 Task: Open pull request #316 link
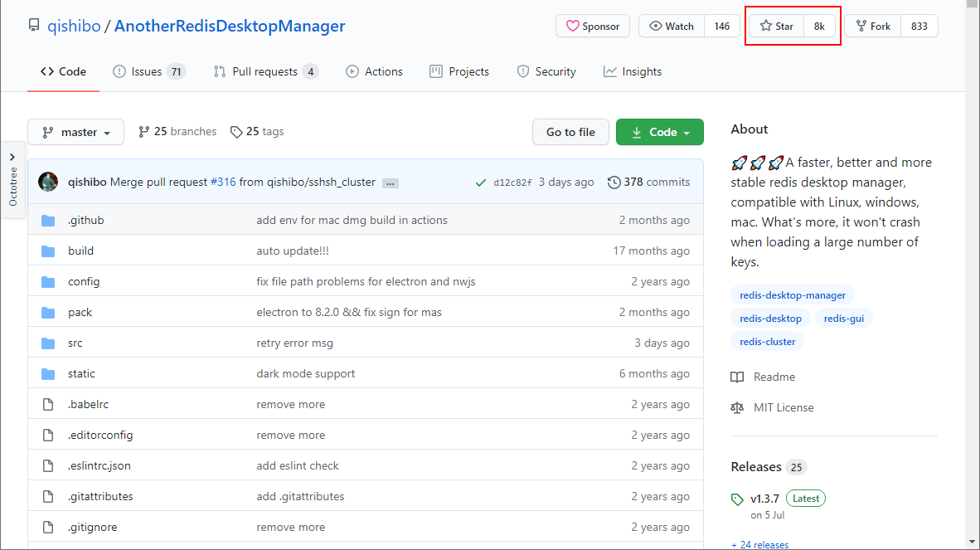tap(223, 182)
